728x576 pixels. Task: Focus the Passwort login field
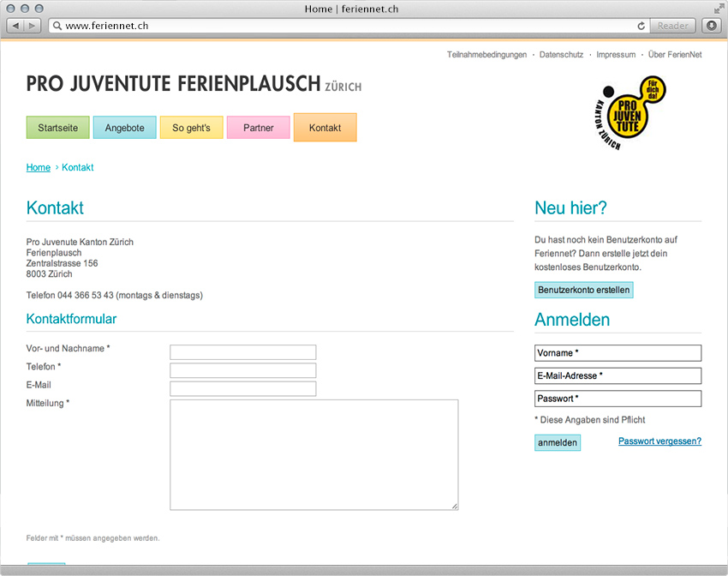click(618, 399)
